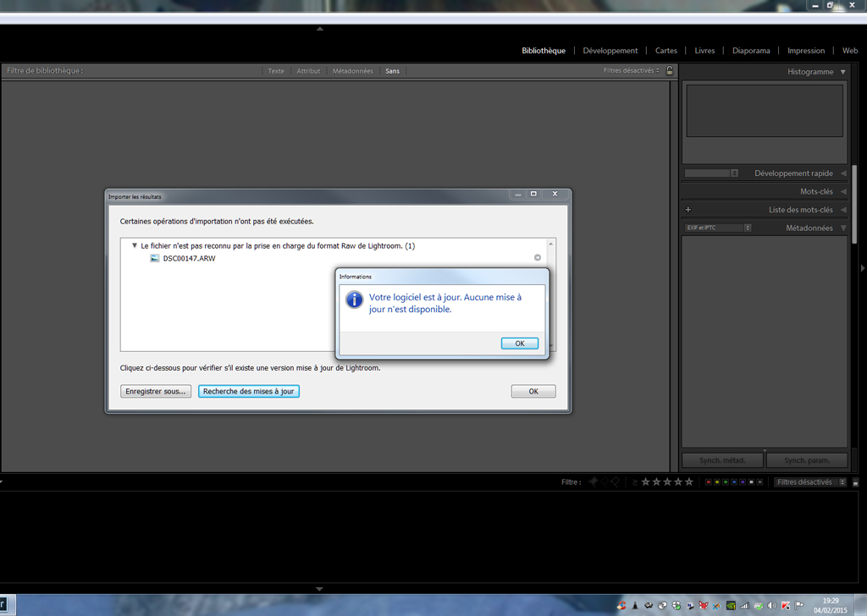
Task: Filter by purple color label
Action: point(743,482)
